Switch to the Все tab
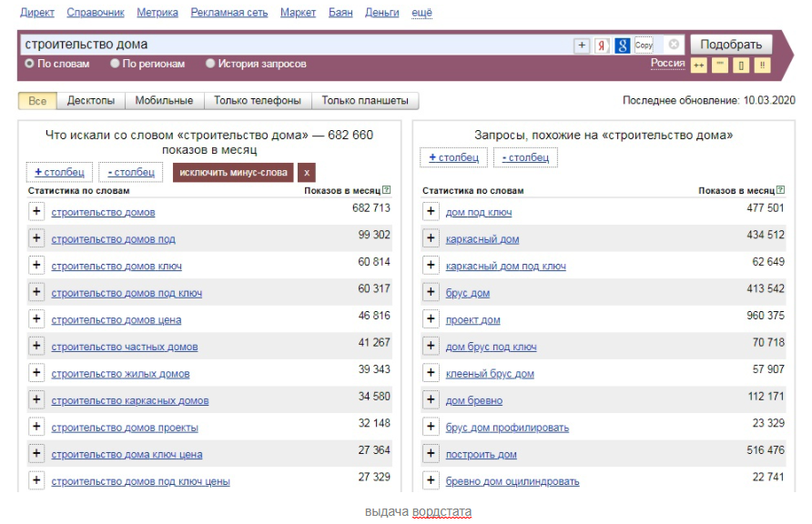Screen dimensions: 812x524 pyautogui.click(x=37, y=101)
